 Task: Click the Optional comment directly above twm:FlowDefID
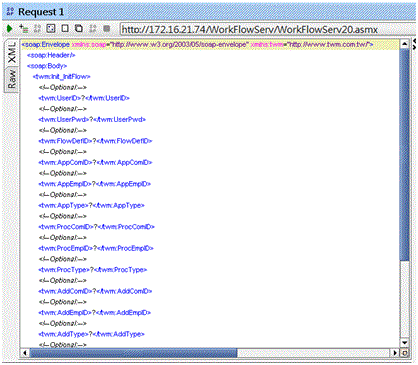(63, 130)
